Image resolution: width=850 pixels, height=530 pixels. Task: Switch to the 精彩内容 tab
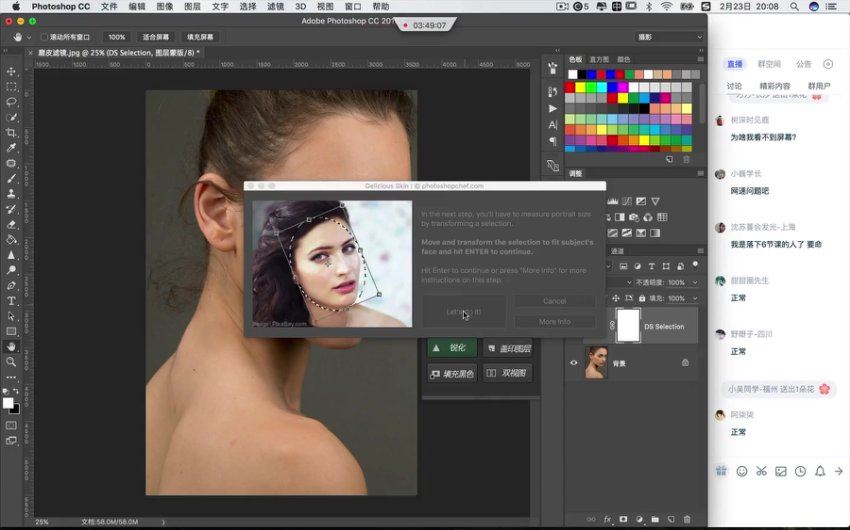775,86
